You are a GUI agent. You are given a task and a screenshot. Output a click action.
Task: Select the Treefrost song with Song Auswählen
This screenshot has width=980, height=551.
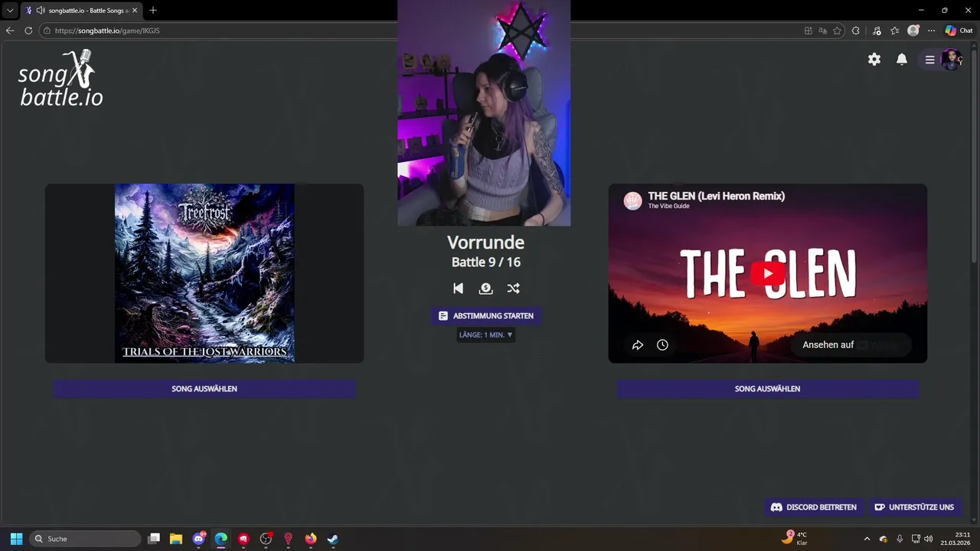coord(204,389)
